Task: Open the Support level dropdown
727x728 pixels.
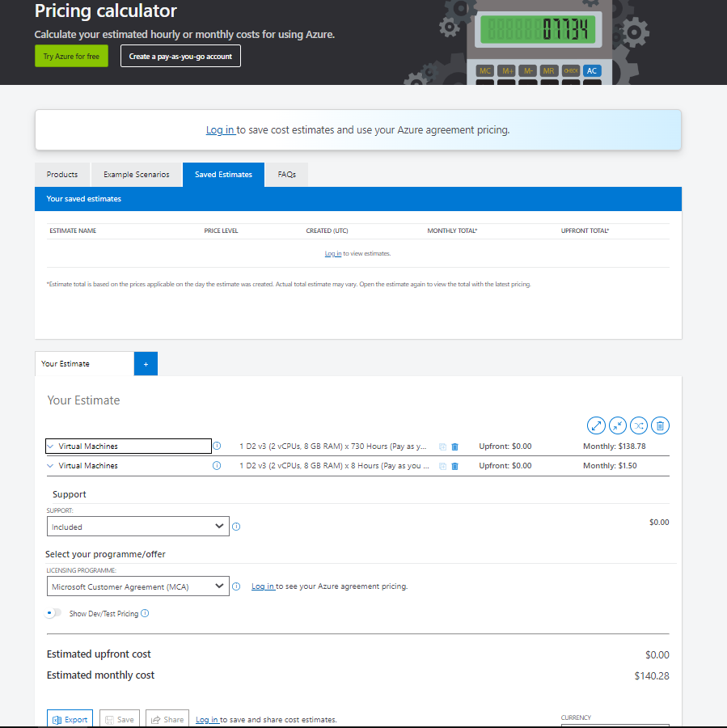Action: click(137, 527)
